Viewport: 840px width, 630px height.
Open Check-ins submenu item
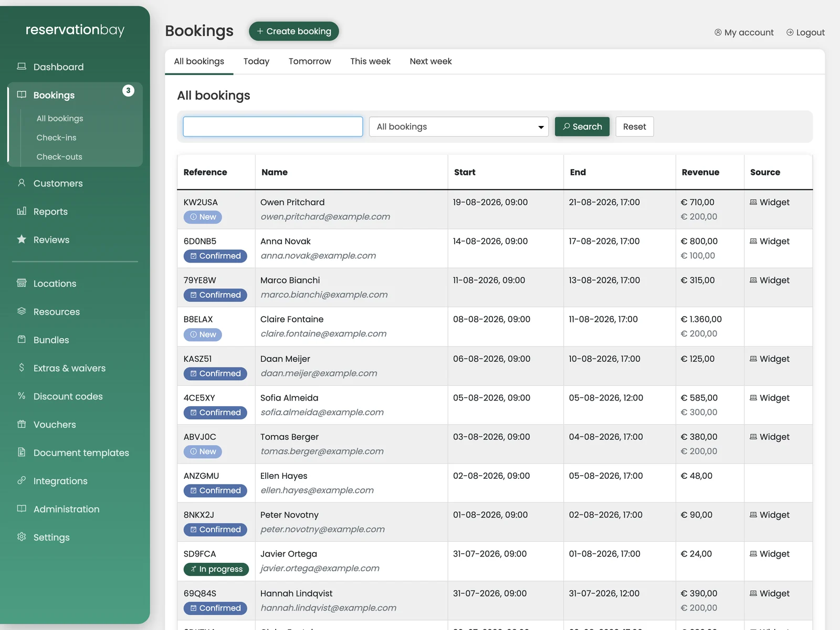coord(56,138)
